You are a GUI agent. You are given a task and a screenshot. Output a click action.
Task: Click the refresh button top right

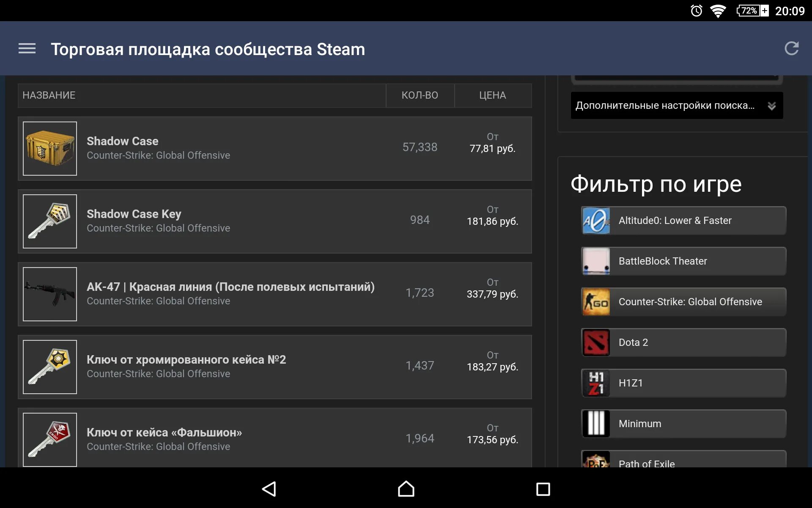(x=793, y=49)
